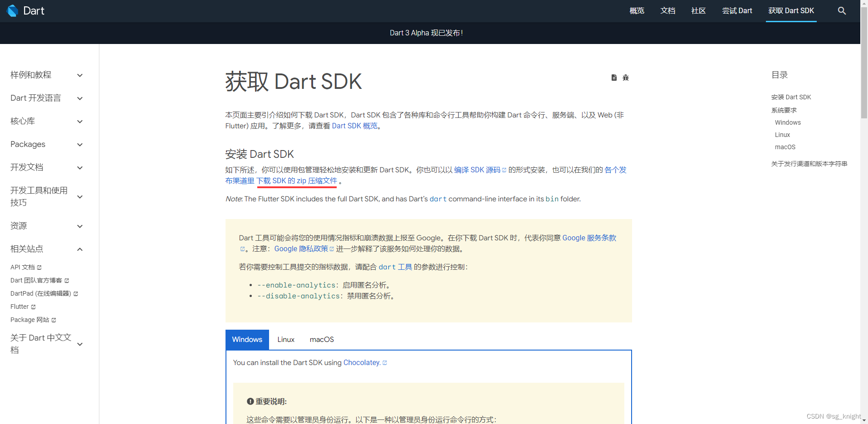Open the Chocolatey link

coord(362,362)
